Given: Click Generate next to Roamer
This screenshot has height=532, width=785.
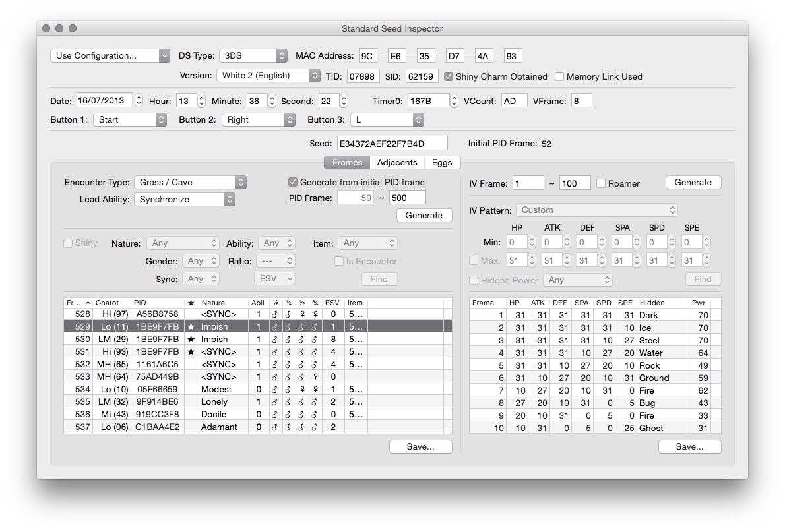Looking at the screenshot, I should click(x=693, y=182).
